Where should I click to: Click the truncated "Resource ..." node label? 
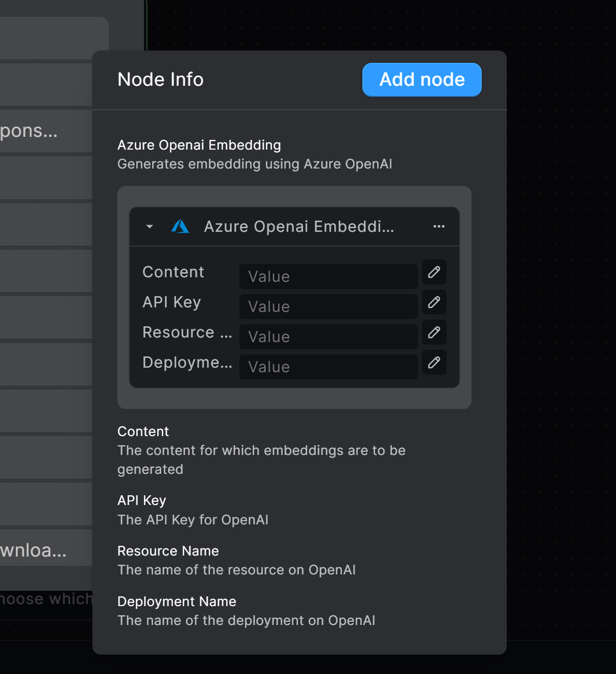pos(187,332)
